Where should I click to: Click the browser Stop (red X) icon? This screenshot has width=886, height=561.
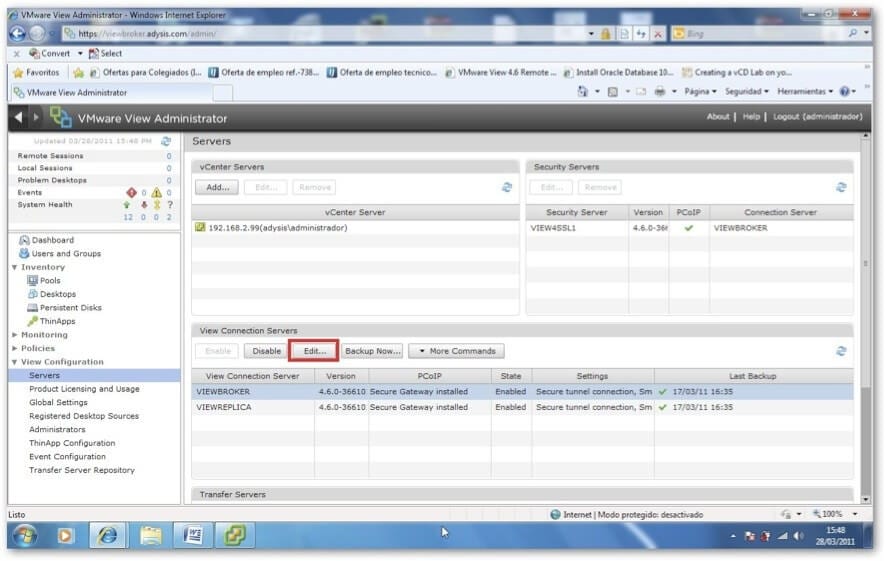(658, 34)
